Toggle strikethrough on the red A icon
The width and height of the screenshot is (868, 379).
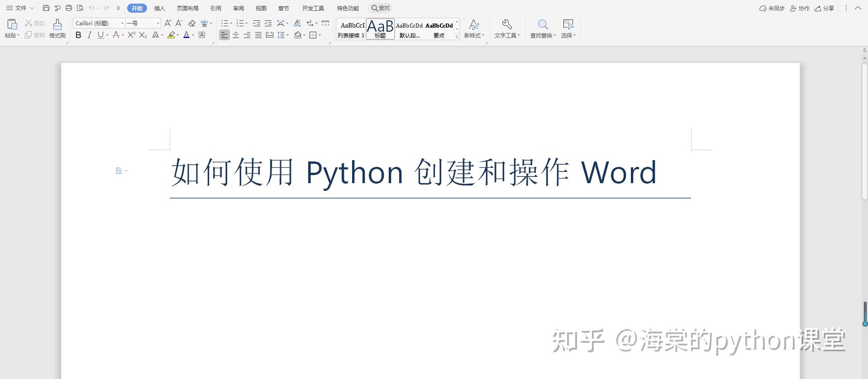(x=116, y=35)
